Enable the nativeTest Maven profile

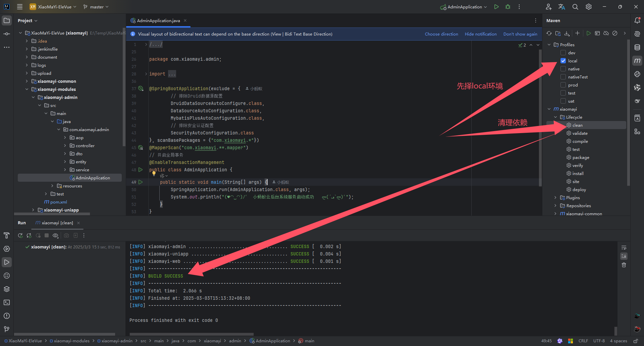[x=563, y=77]
